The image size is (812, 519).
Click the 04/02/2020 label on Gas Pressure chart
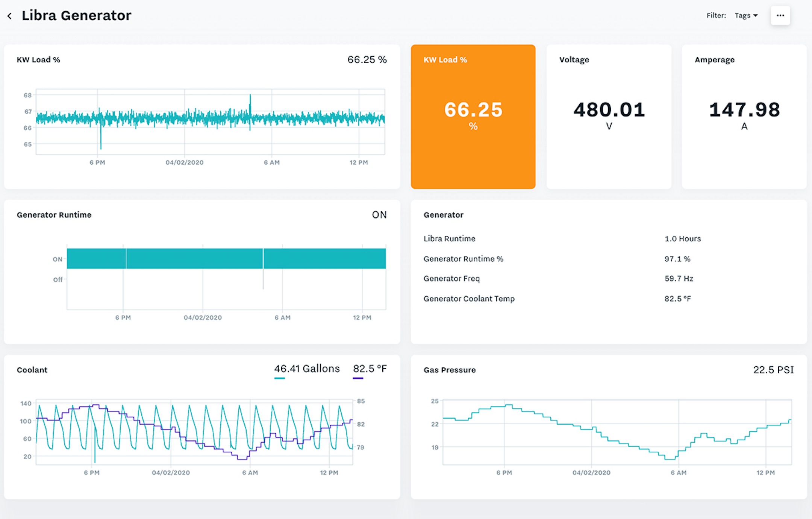[x=591, y=472]
